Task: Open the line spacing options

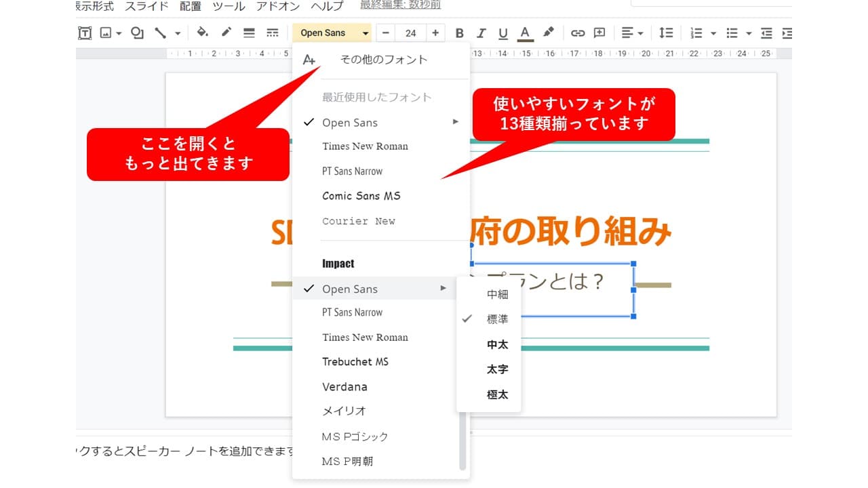Action: tap(667, 33)
